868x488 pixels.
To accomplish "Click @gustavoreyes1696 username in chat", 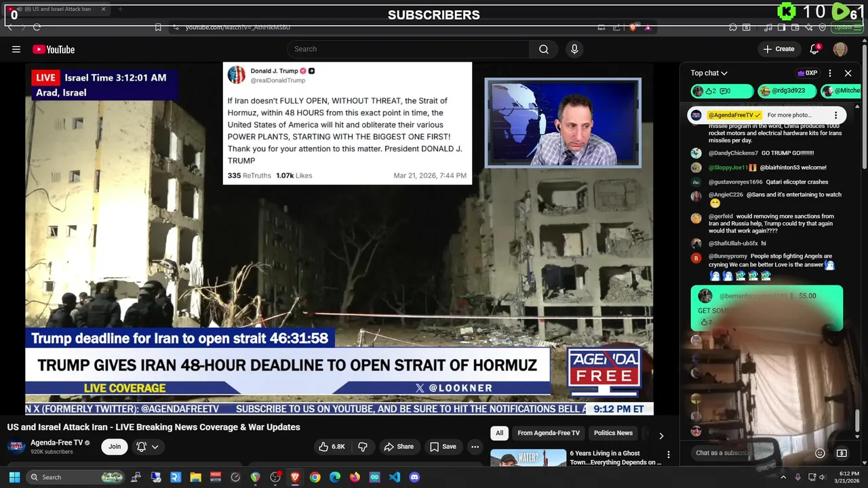I will click(x=736, y=182).
